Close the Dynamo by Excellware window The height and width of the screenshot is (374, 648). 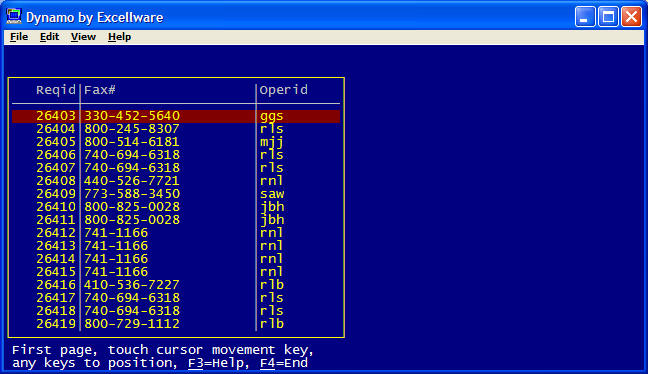631,17
